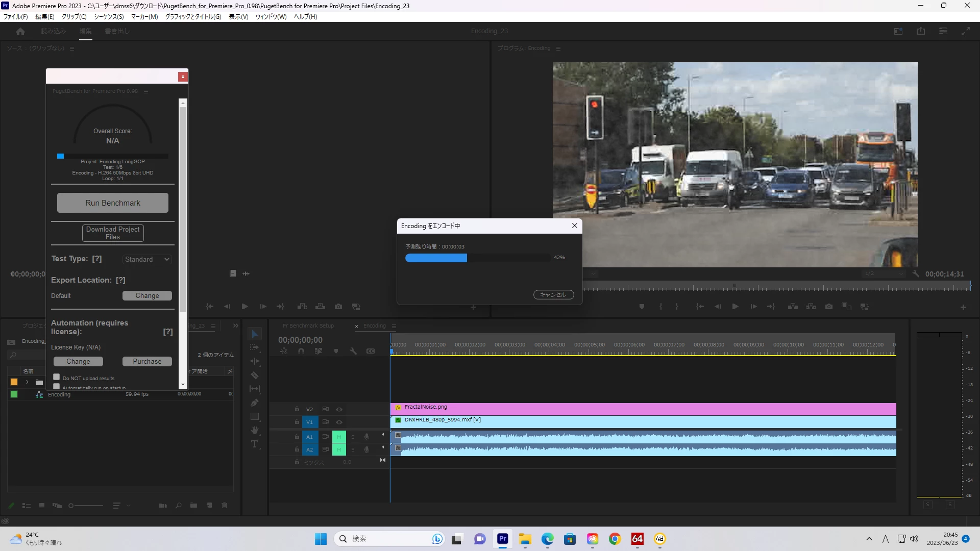Select the Type tool
Viewport: 980px width, 551px height.
(x=255, y=444)
